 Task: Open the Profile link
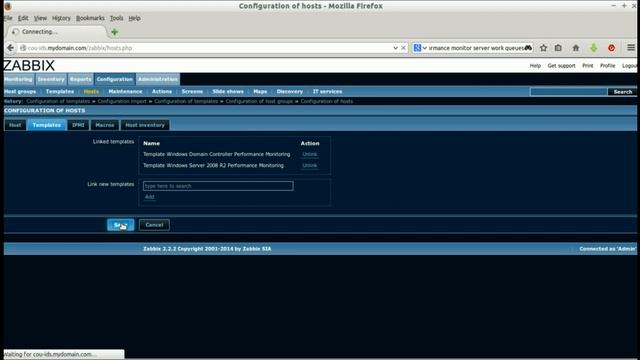[x=607, y=66]
